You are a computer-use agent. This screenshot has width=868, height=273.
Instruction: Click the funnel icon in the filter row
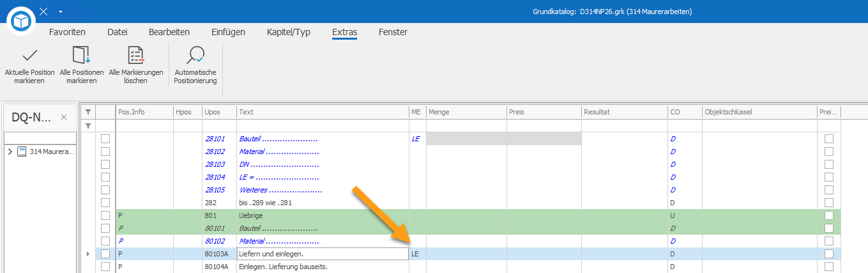point(88,125)
